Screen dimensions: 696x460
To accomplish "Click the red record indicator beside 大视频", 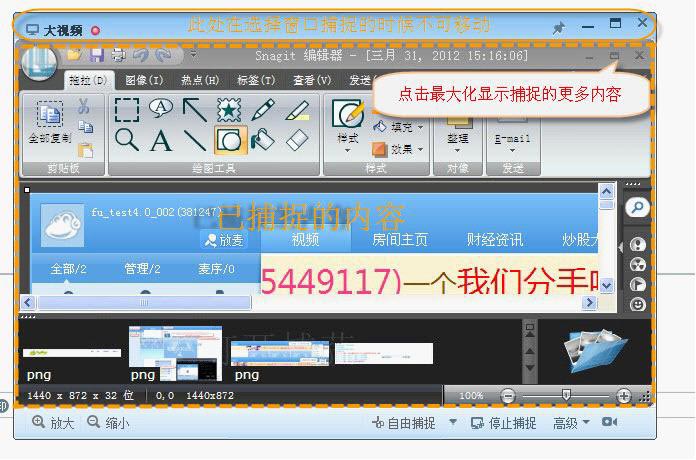I will (95, 31).
